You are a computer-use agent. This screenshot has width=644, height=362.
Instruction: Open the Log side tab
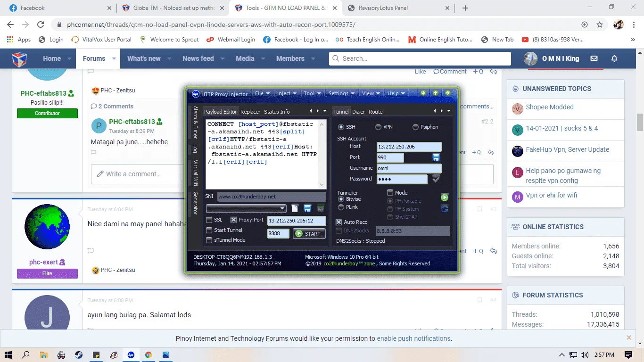point(195,149)
